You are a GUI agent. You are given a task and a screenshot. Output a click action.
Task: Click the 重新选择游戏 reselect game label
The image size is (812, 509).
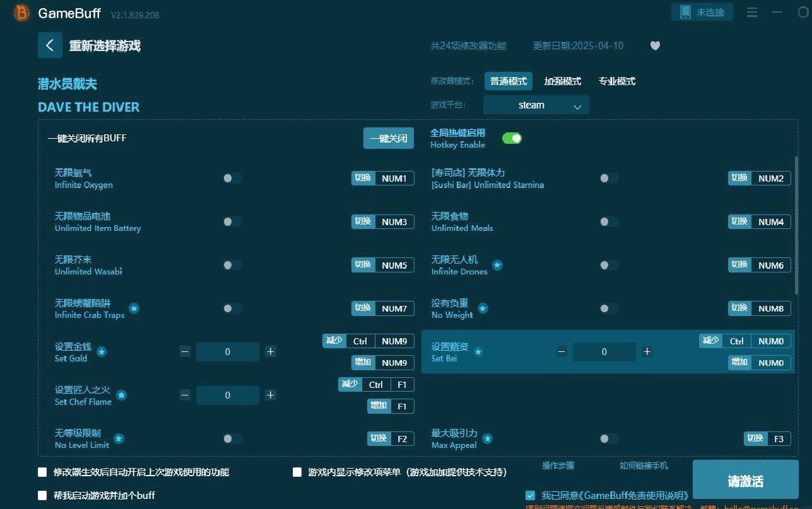(x=105, y=46)
